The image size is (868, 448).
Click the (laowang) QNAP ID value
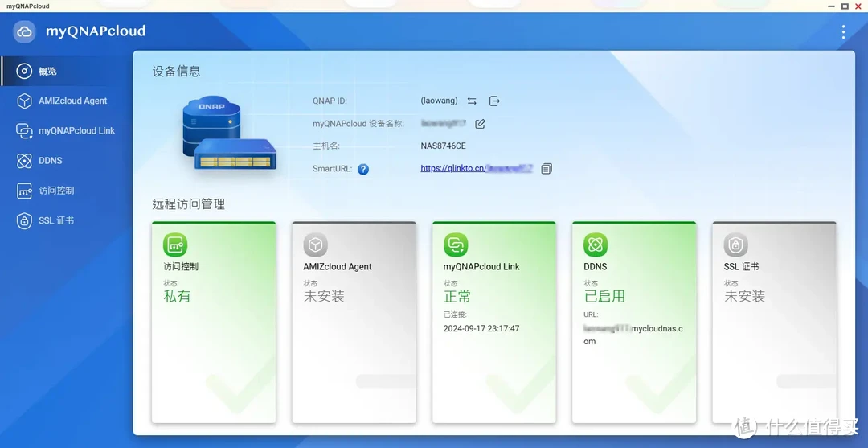click(440, 101)
